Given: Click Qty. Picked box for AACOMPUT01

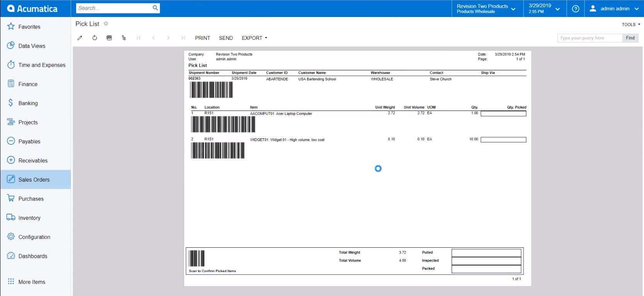Looking at the screenshot, I should click(503, 114).
